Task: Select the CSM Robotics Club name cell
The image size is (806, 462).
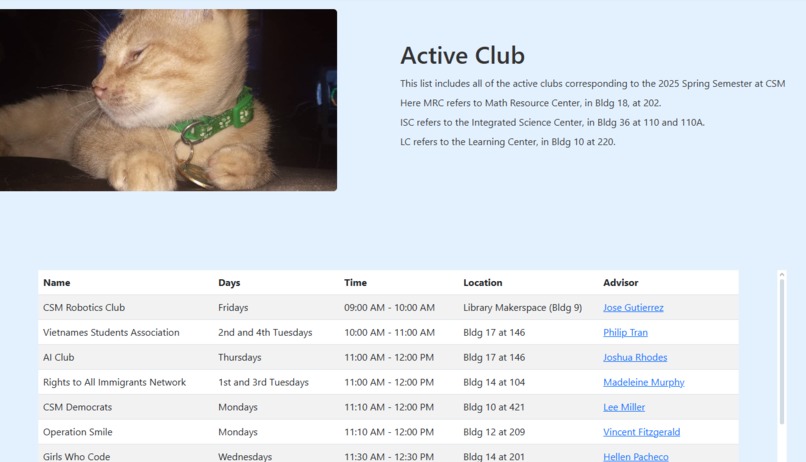Action: point(84,307)
